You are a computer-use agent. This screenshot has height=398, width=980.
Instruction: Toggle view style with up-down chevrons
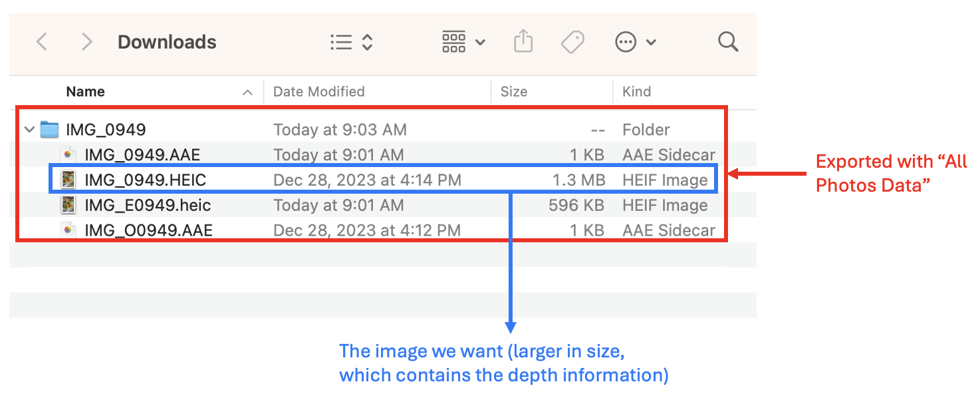click(x=367, y=43)
